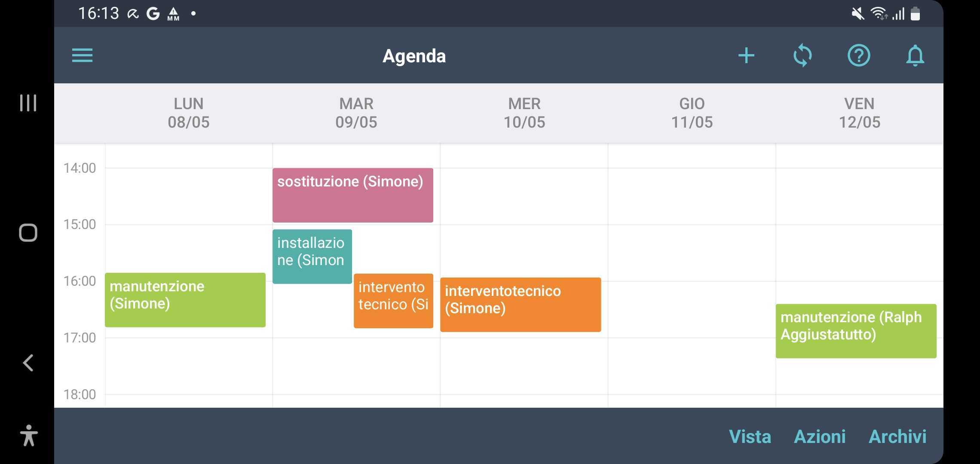This screenshot has width=980, height=464.
Task: Tap the sync refresh icon
Action: pos(802,55)
